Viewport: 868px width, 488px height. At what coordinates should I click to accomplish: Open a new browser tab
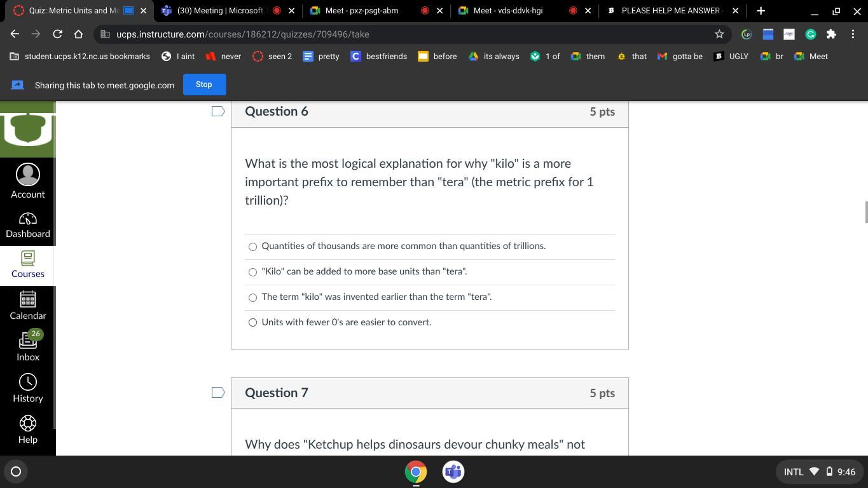pos(761,11)
